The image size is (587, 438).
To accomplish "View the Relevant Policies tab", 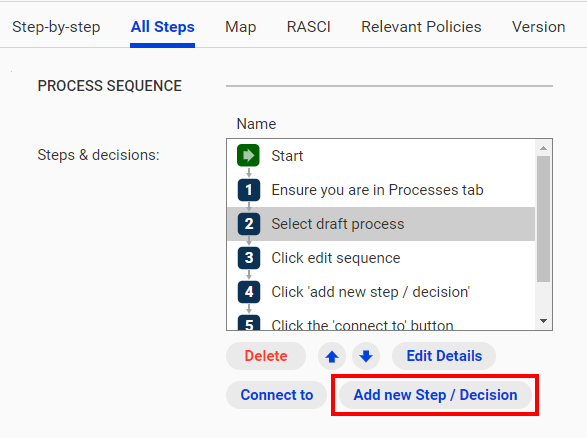I will tap(421, 27).
